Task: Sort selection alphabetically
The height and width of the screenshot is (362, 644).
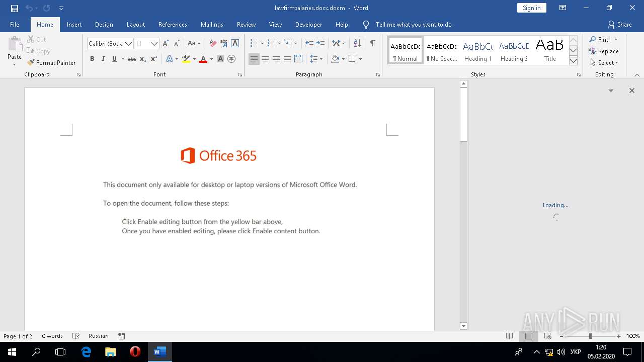Action: (357, 44)
